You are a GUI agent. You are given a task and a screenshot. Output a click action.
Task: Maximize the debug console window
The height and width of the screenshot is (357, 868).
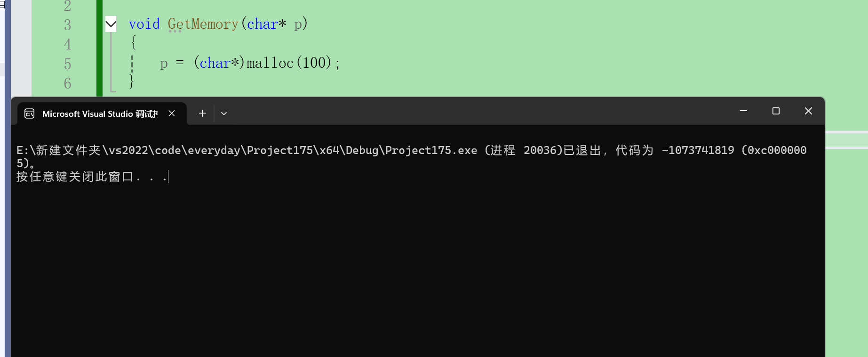click(x=776, y=111)
